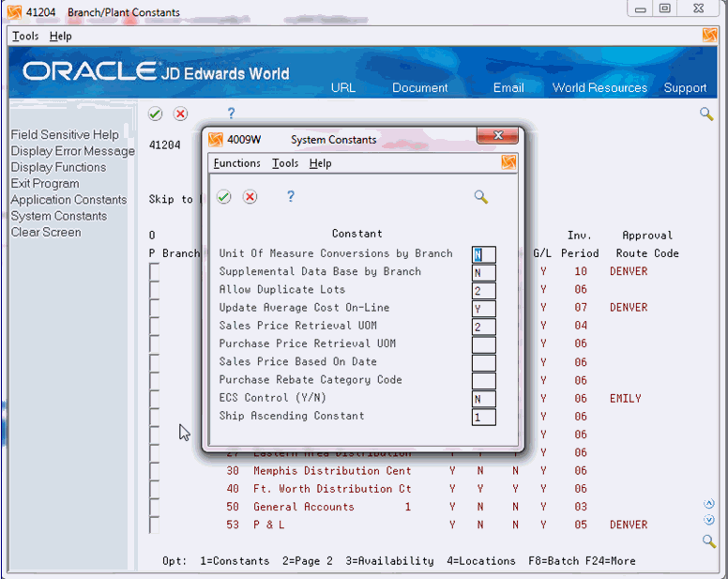Click the bottom-right magnifier icon

pos(709,541)
